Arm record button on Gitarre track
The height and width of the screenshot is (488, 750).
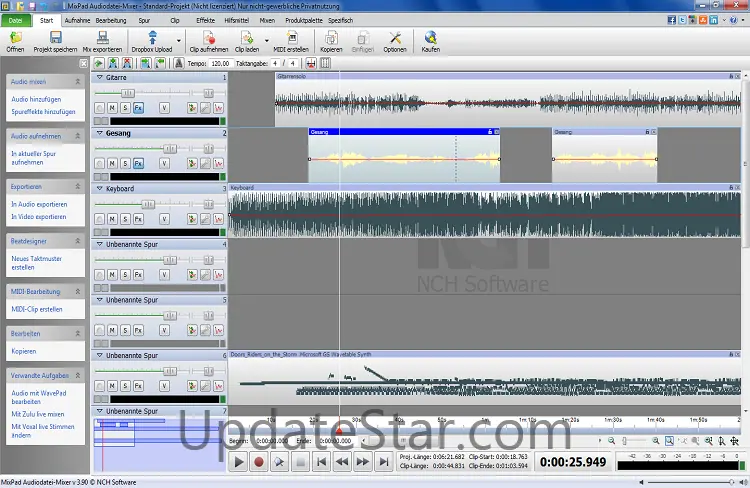pos(99,108)
